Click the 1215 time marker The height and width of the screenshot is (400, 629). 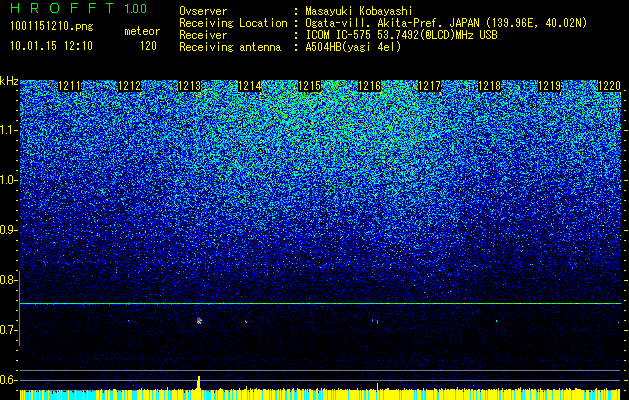click(310, 86)
